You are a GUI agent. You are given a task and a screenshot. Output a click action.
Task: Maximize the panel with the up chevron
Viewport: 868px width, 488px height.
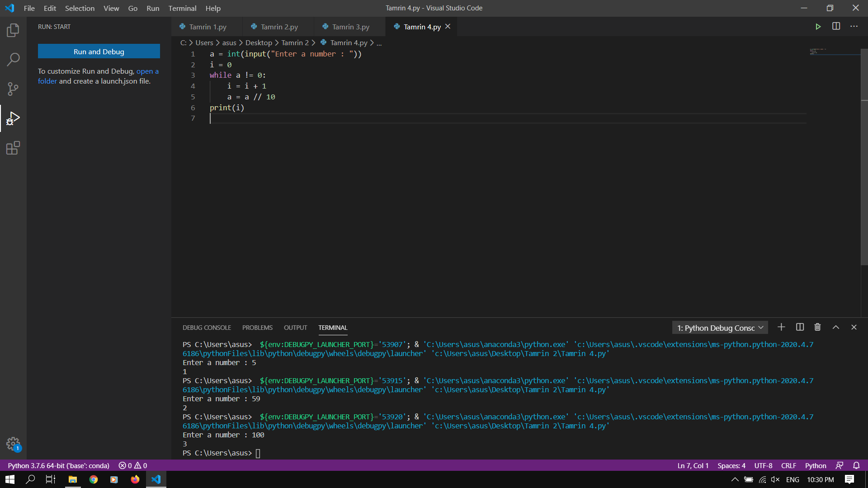point(836,327)
